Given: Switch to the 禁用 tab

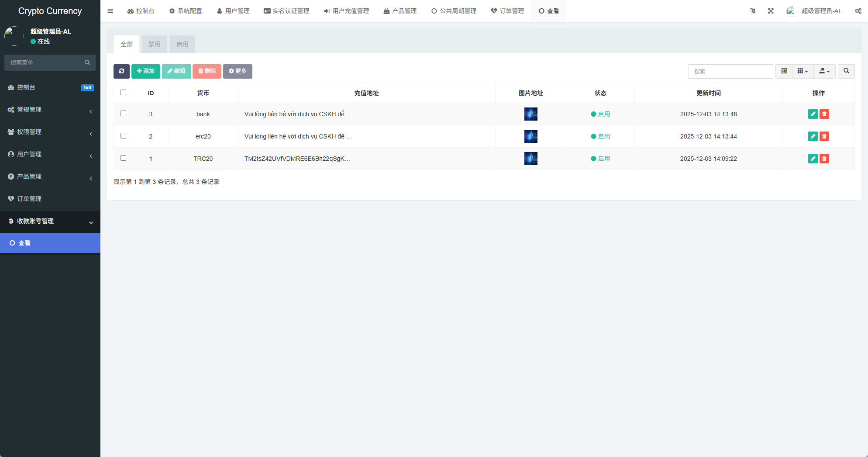Looking at the screenshot, I should tap(154, 44).
